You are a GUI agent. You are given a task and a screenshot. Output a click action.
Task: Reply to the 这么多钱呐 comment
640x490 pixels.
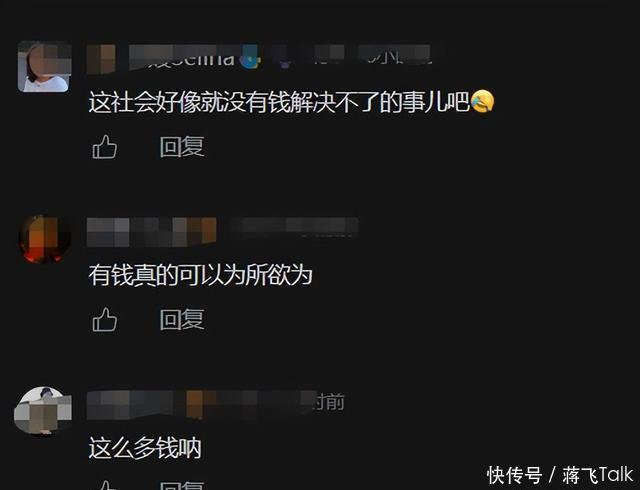pyautogui.click(x=182, y=486)
